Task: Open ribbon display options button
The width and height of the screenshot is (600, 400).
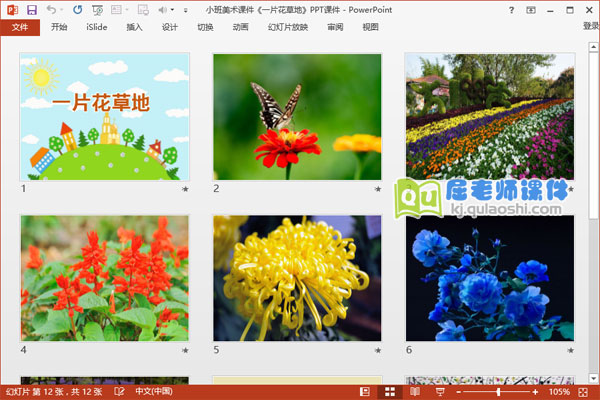Action: click(x=531, y=10)
